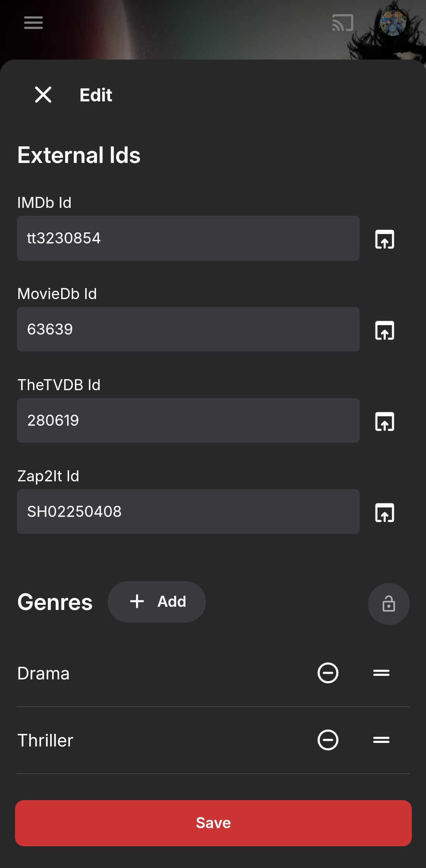Viewport: 426px width, 868px height.
Task: Save the metadata changes
Action: (213, 823)
